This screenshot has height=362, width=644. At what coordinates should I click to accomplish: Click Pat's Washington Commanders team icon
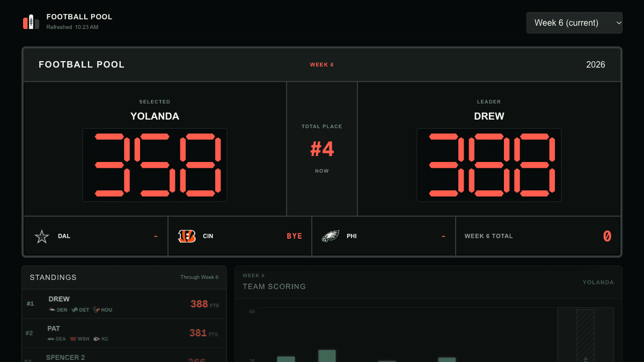coord(73,339)
